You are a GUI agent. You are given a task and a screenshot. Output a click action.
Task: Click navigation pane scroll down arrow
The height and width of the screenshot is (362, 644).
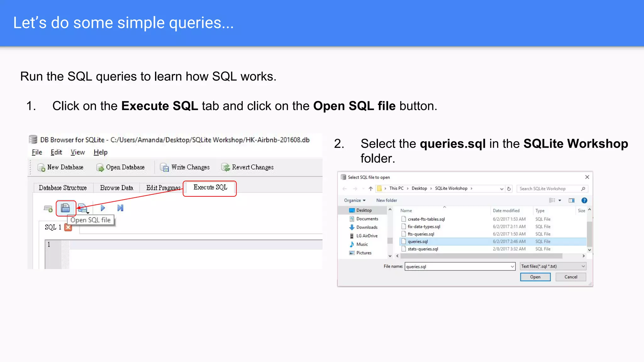tap(390, 256)
